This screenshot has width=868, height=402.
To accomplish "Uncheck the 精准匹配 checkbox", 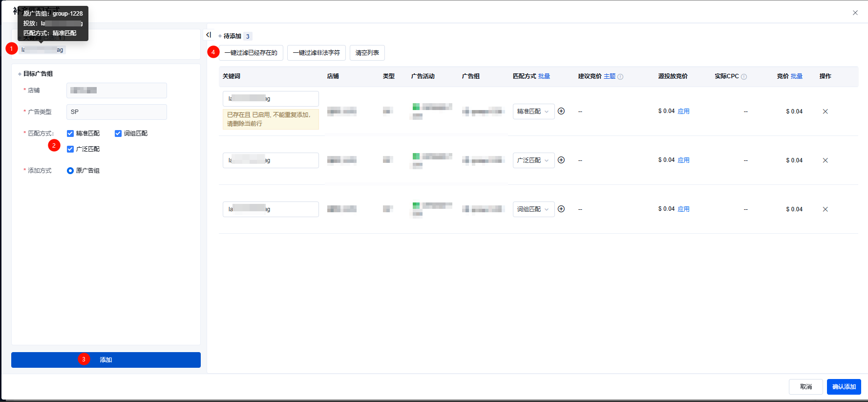I will point(70,134).
